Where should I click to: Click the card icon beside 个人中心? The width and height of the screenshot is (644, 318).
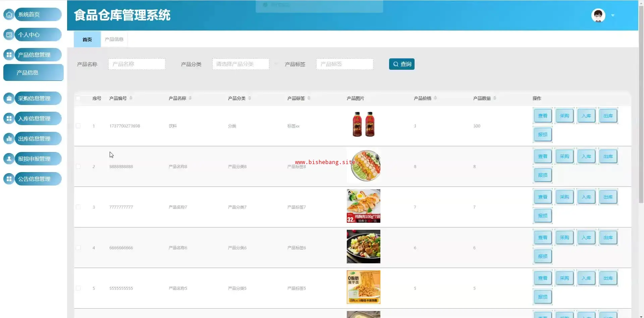pos(9,35)
